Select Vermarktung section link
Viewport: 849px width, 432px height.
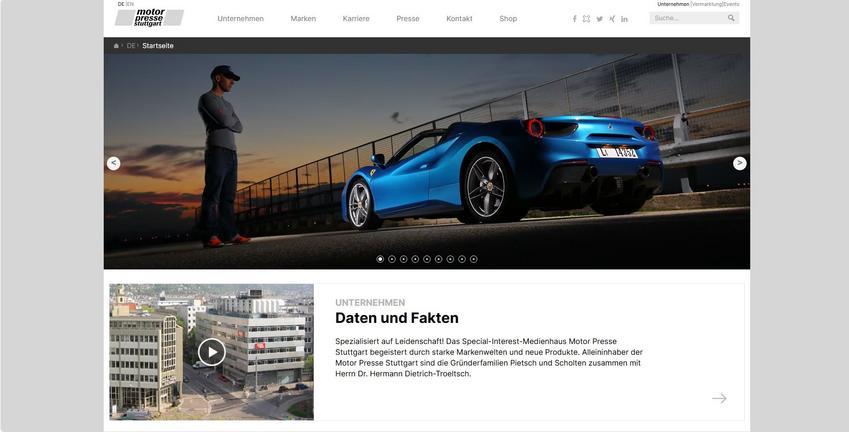coord(707,4)
